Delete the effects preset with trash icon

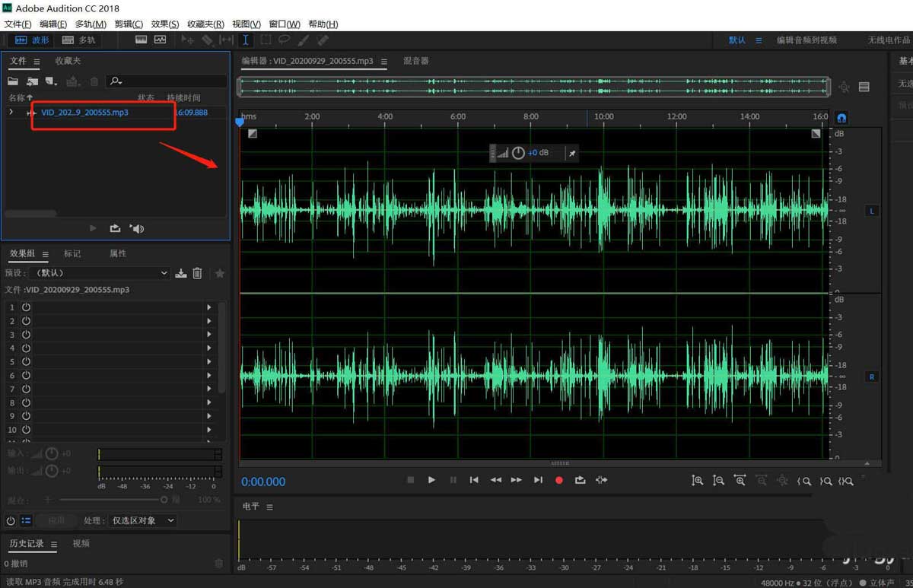pyautogui.click(x=197, y=273)
